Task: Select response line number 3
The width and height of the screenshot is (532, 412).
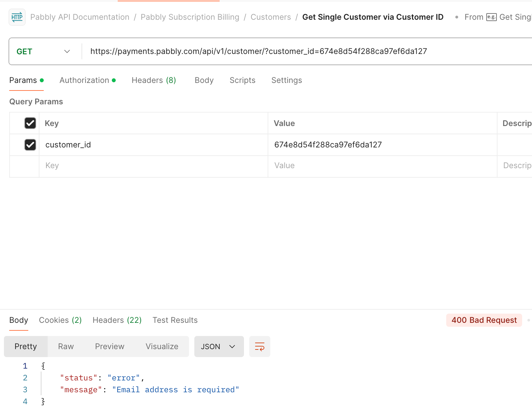Action: [25, 390]
